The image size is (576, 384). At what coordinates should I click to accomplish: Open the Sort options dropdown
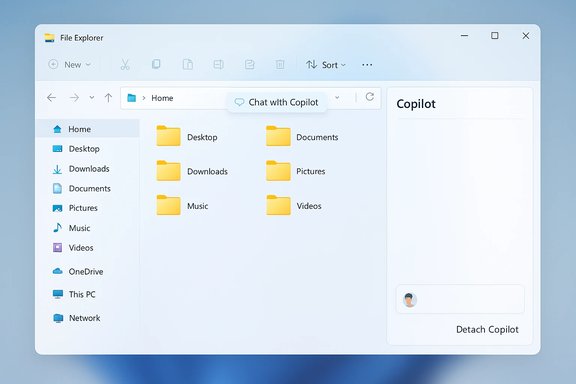(326, 65)
